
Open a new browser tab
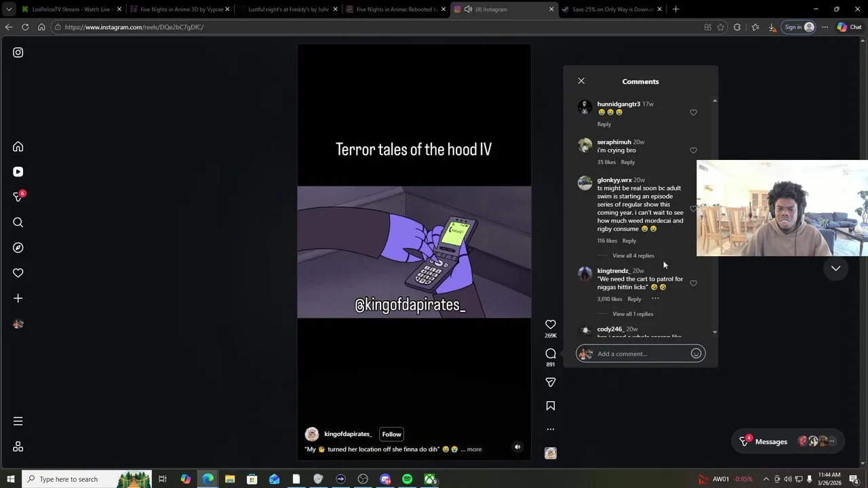pyautogui.click(x=675, y=9)
